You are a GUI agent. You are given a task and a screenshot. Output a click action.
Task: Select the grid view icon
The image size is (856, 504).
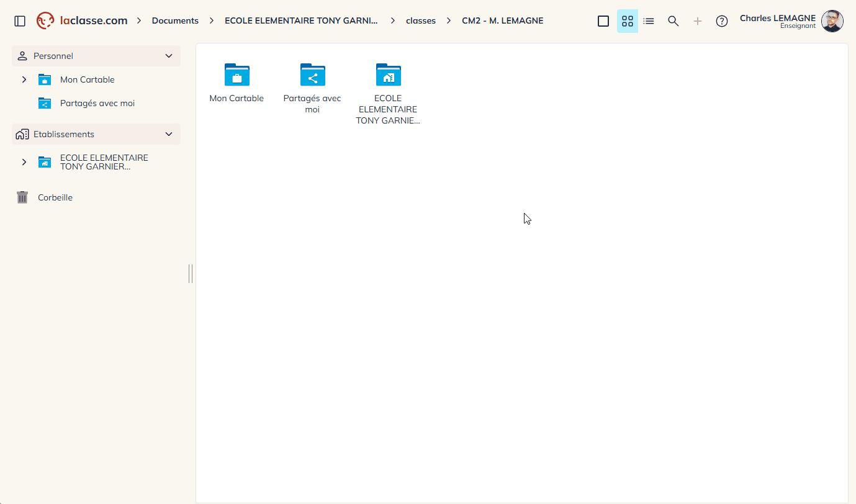point(628,21)
